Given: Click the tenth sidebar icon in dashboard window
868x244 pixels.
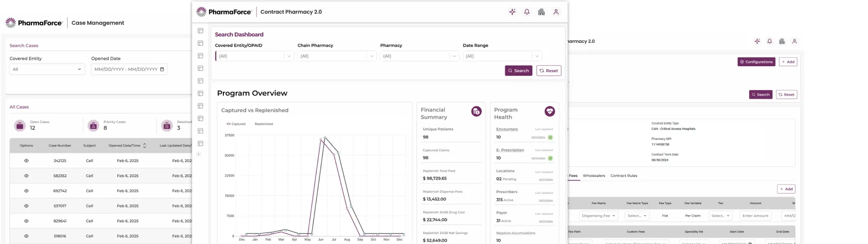Looking at the screenshot, I should (x=200, y=143).
